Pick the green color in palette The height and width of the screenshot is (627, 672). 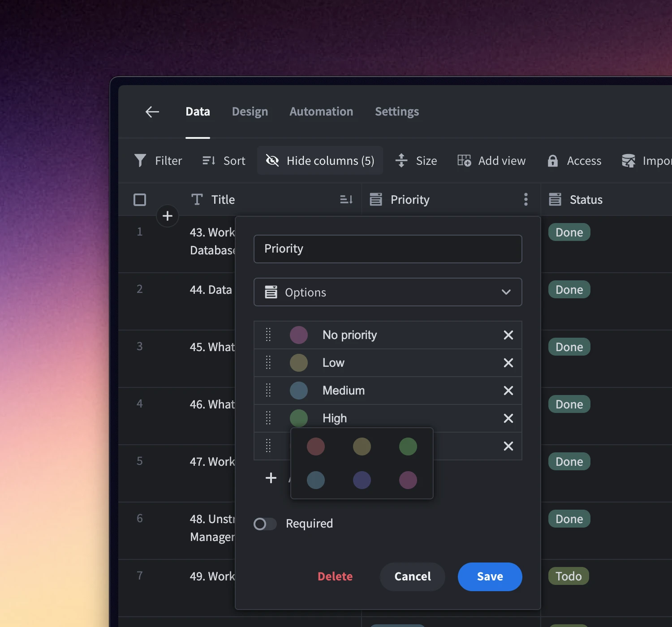(408, 447)
